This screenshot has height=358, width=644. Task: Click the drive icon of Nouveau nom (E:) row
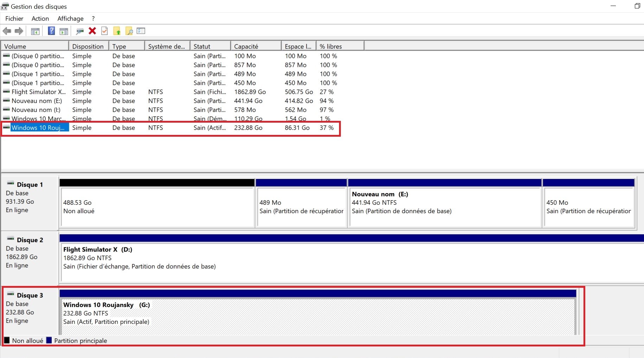click(6, 101)
